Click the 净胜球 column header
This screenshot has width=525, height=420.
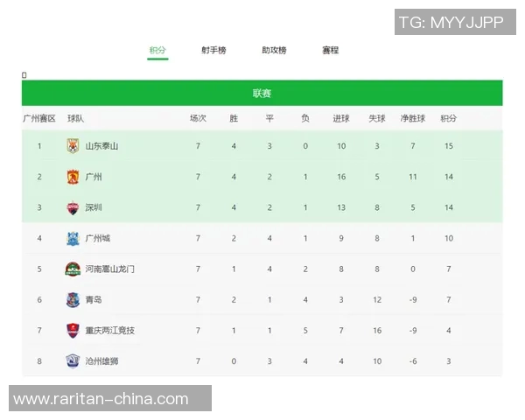click(x=412, y=118)
